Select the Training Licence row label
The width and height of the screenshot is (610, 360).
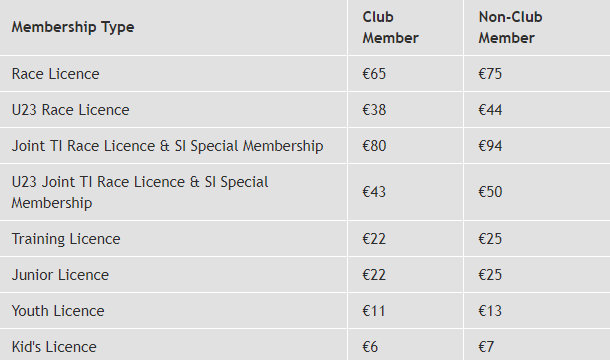coord(66,239)
